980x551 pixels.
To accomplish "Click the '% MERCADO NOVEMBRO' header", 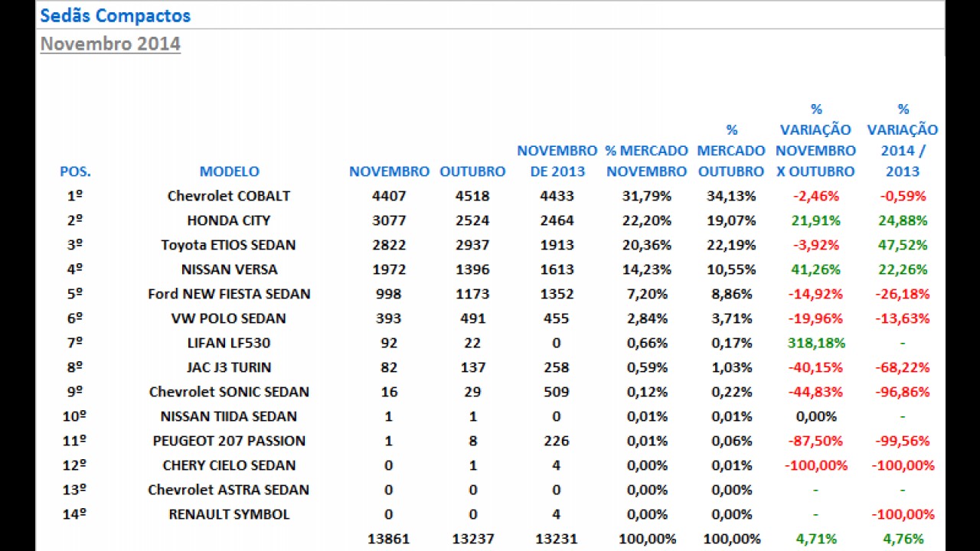I will tap(647, 161).
